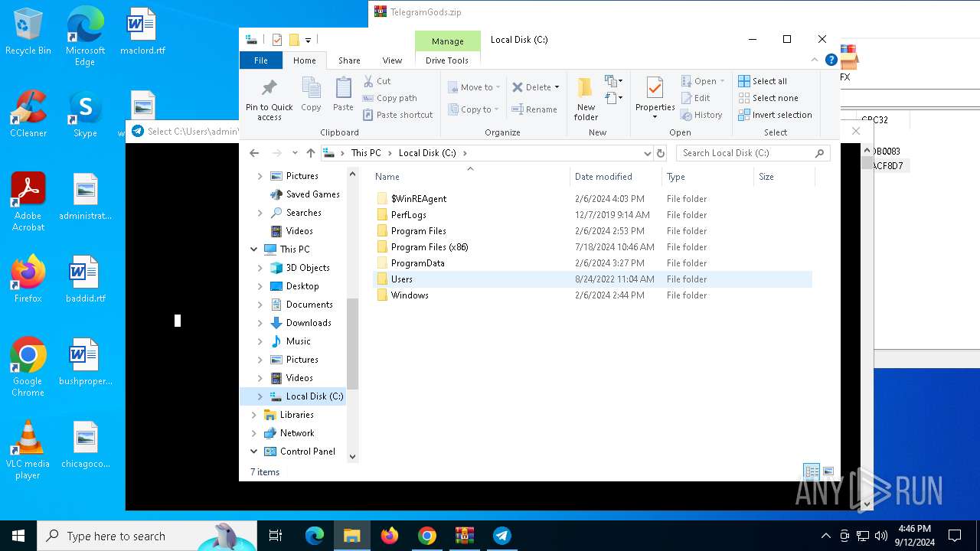Click Paste shortcut command

click(x=397, y=115)
